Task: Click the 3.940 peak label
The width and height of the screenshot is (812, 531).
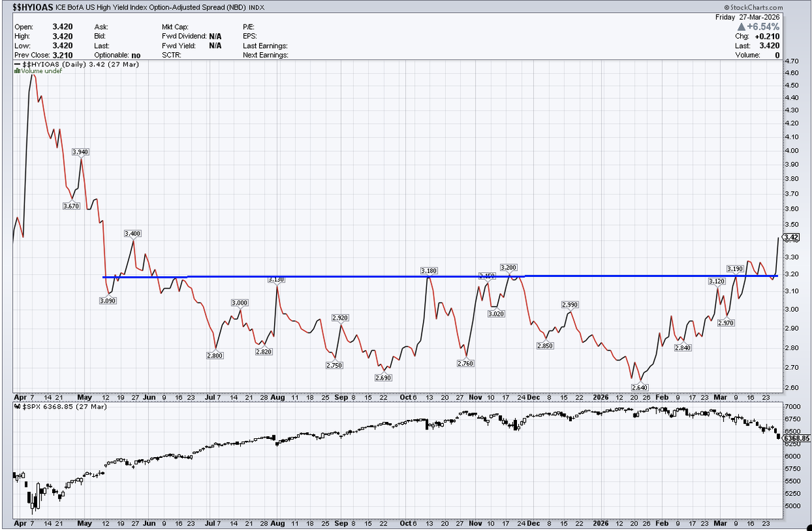Action: click(x=81, y=152)
